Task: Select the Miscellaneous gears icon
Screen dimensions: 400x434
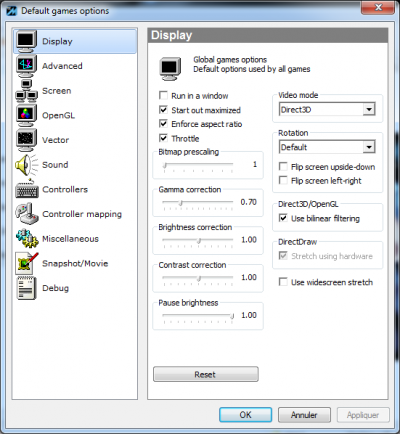Action: tap(27, 238)
